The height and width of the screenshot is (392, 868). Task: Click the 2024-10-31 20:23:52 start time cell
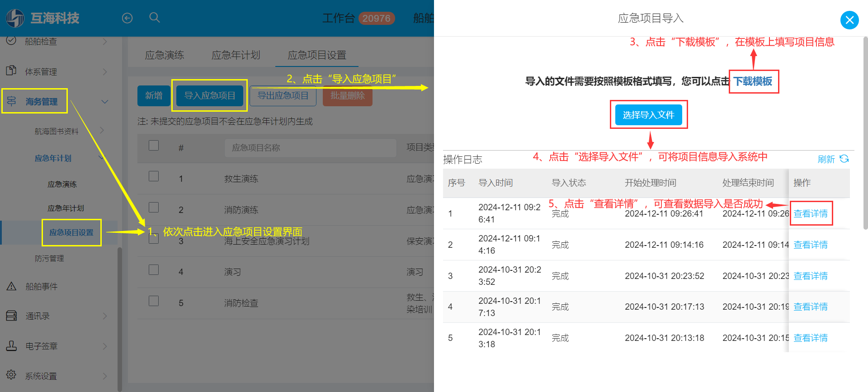pos(664,276)
